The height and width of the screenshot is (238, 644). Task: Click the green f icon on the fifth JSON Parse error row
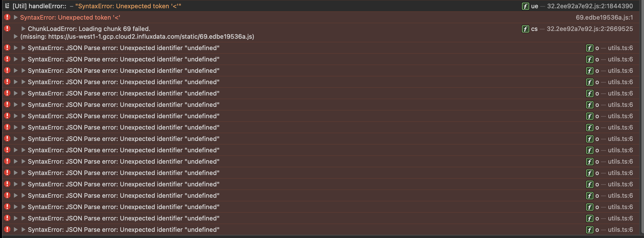coord(590,93)
